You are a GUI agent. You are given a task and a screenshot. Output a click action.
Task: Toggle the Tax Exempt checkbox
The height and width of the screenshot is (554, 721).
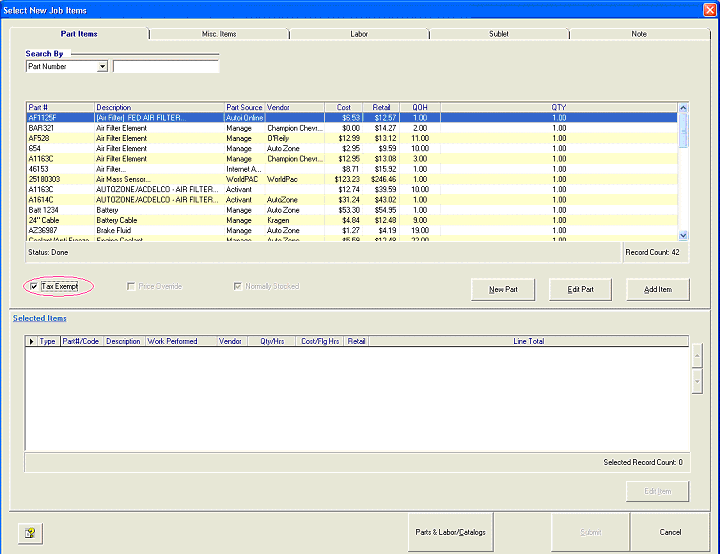[34, 287]
